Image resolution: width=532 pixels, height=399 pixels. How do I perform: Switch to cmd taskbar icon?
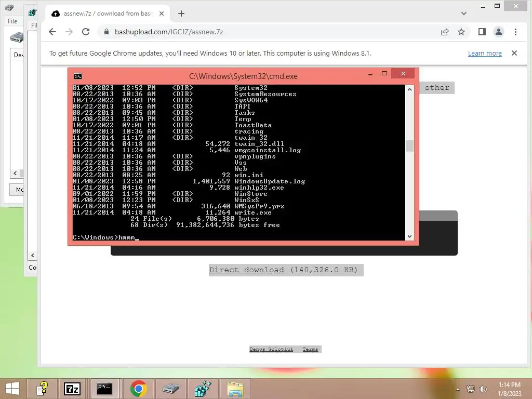104,389
